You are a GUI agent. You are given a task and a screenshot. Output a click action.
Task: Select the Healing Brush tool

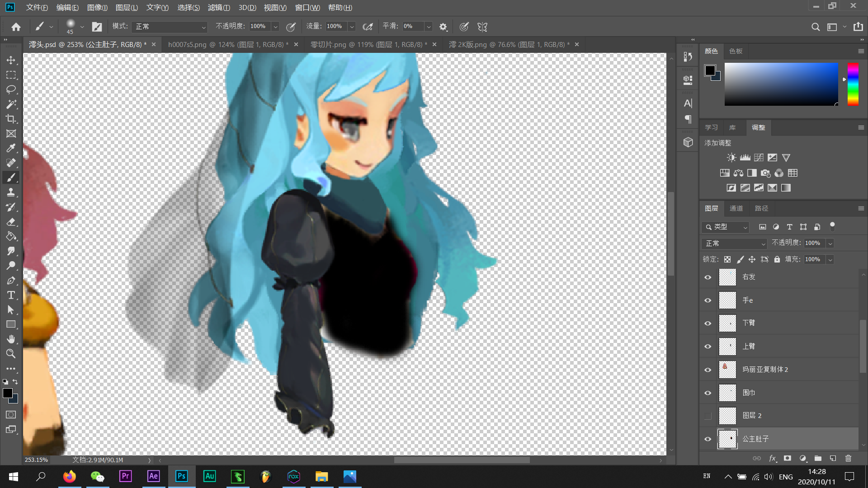pos(11,163)
